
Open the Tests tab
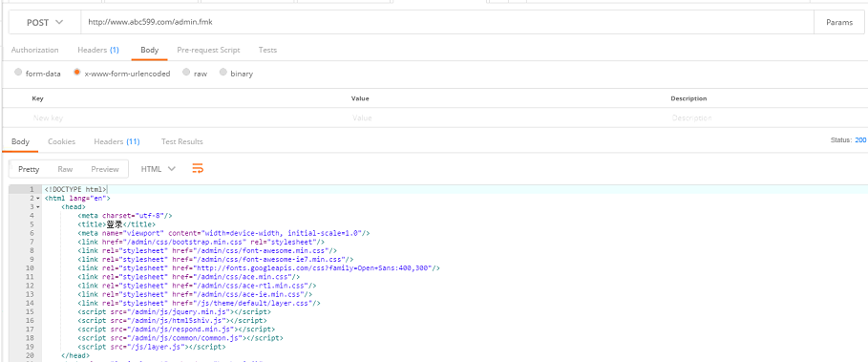pos(267,50)
